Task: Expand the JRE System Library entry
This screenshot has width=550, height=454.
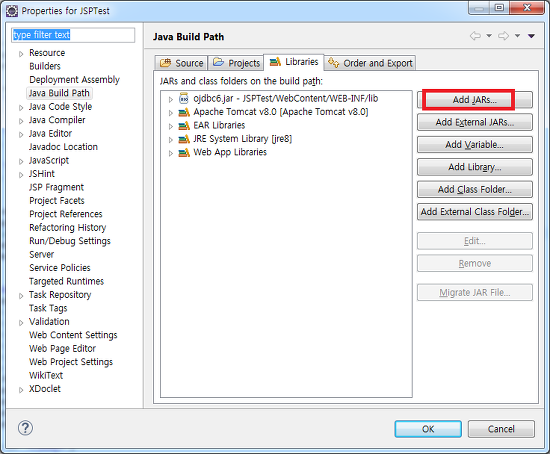Action: click(171, 140)
